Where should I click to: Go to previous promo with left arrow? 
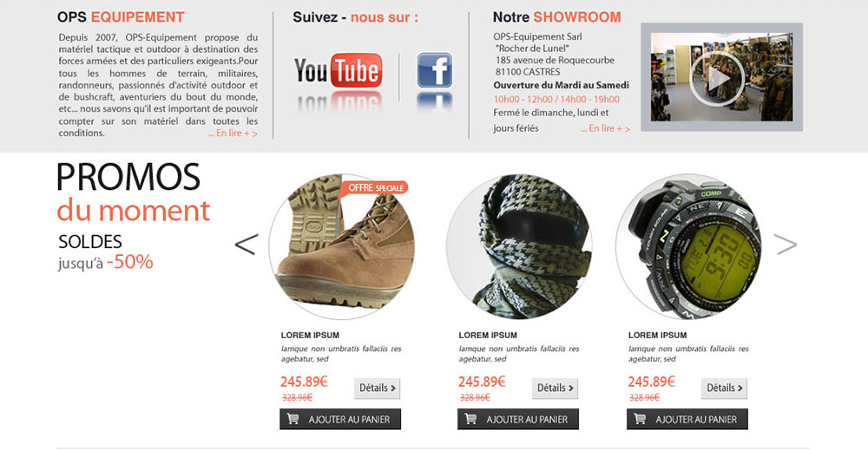[x=247, y=245]
